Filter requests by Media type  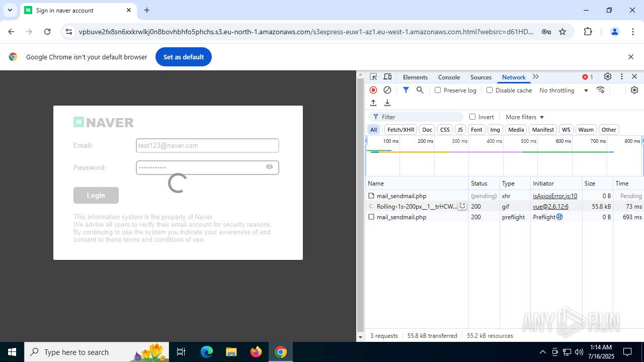point(516,130)
